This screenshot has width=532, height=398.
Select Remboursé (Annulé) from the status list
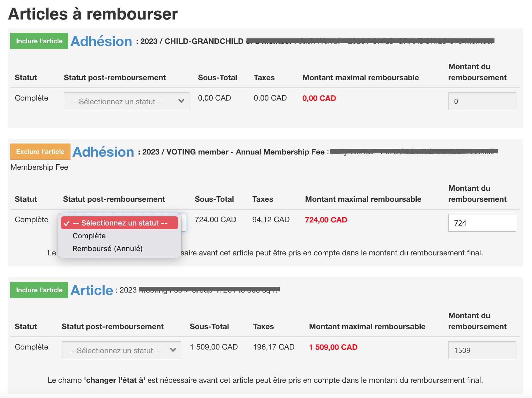coord(107,249)
